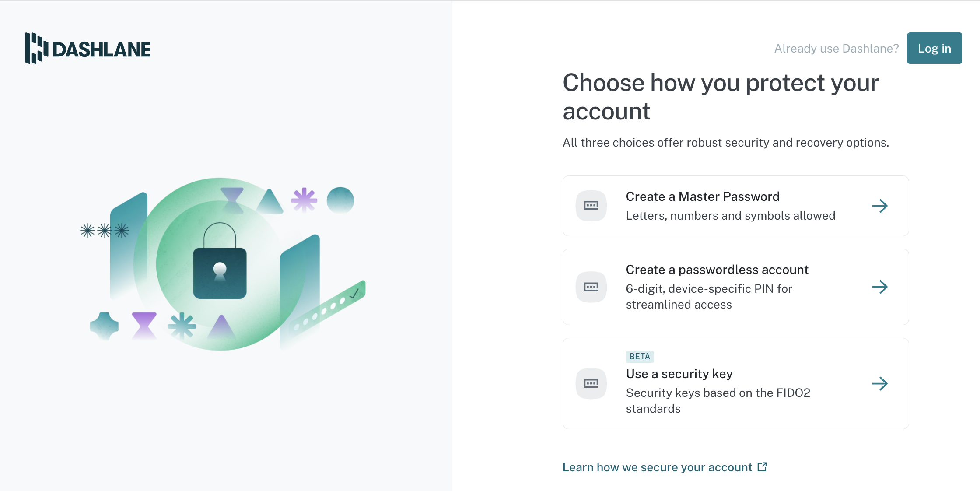
Task: Click the Dashlane logo
Action: pyautogui.click(x=88, y=48)
